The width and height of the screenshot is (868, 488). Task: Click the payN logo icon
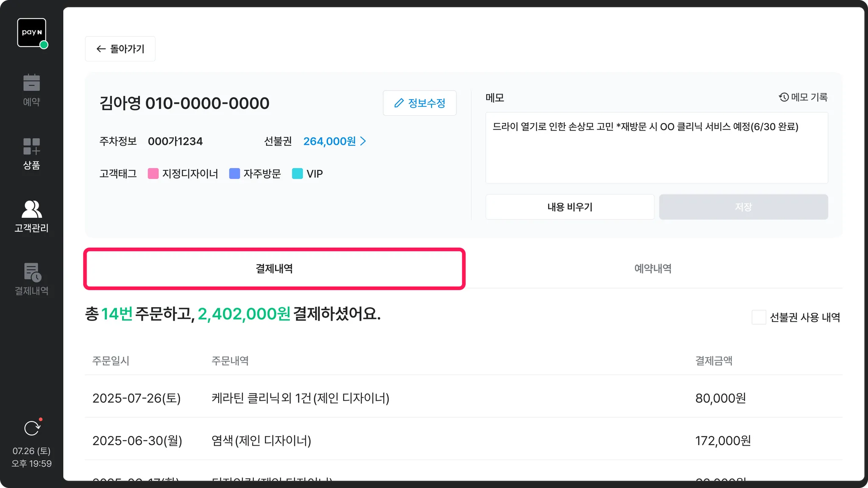coord(32,33)
